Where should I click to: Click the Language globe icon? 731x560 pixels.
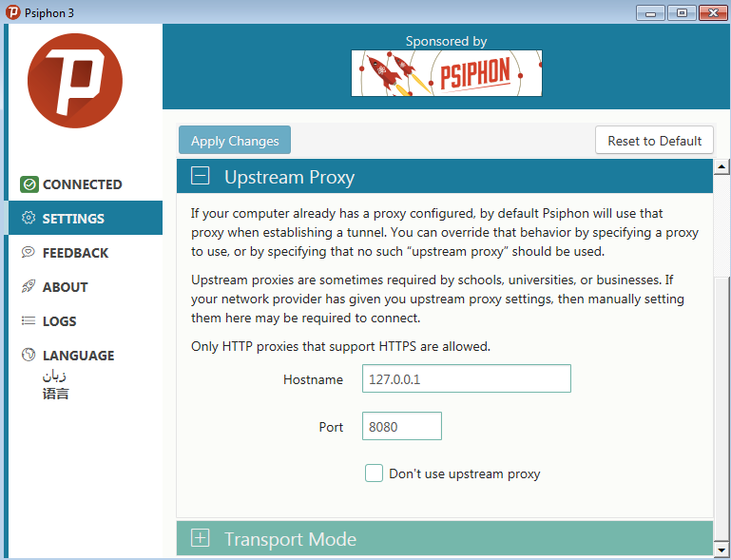click(x=29, y=355)
